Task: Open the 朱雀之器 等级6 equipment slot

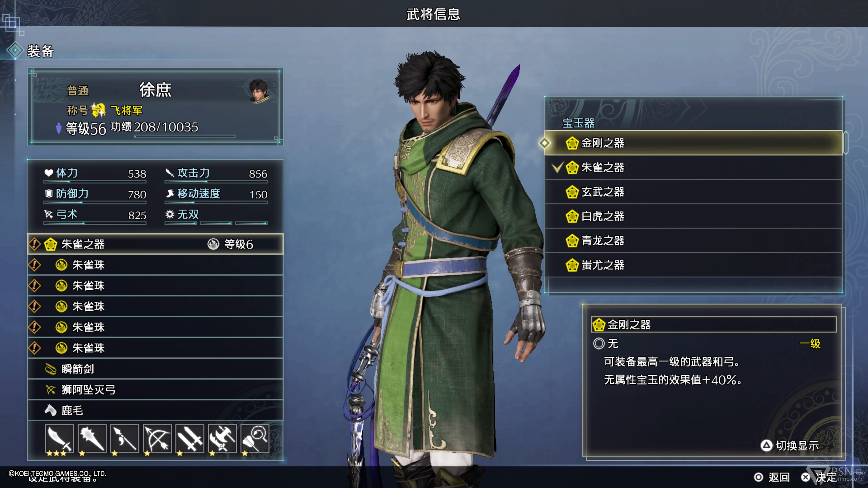Action: click(155, 244)
